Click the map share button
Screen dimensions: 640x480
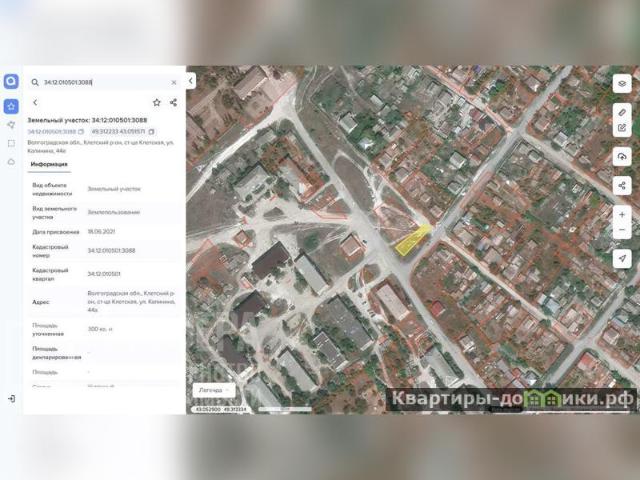click(622, 186)
